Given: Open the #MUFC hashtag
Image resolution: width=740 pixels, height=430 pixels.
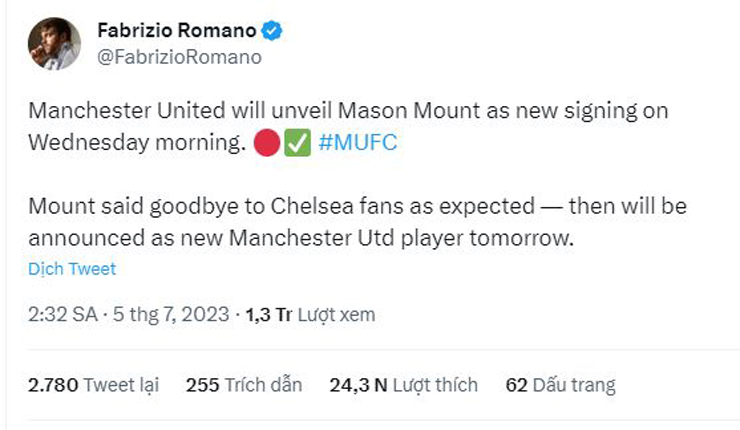Looking at the screenshot, I should click(357, 142).
